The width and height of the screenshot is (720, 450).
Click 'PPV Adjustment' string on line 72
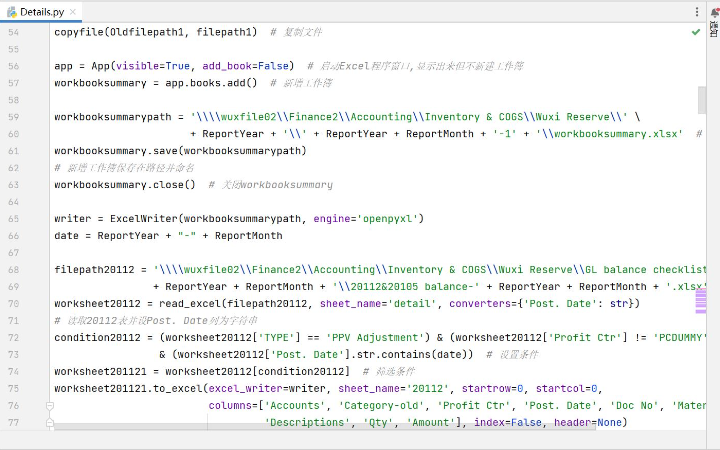pos(375,338)
